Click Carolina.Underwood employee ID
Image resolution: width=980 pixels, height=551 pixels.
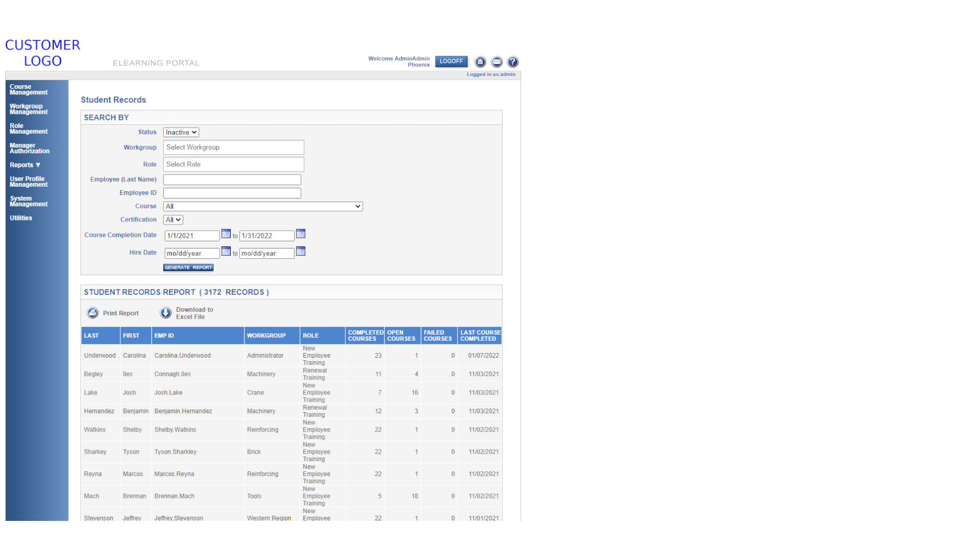[183, 356]
